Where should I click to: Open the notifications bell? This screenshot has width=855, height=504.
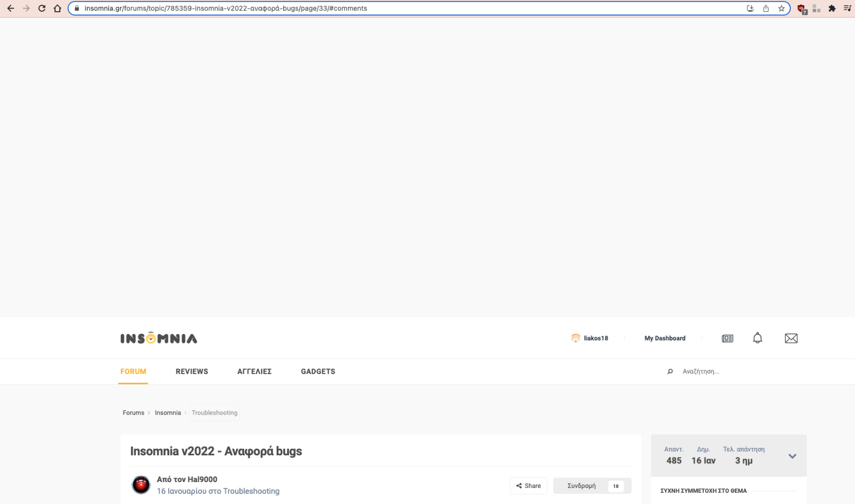point(758,338)
